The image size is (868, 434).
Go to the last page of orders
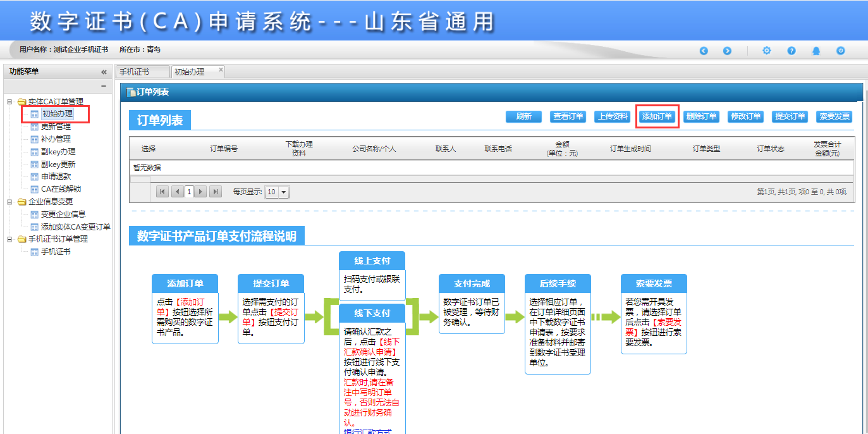(x=216, y=192)
